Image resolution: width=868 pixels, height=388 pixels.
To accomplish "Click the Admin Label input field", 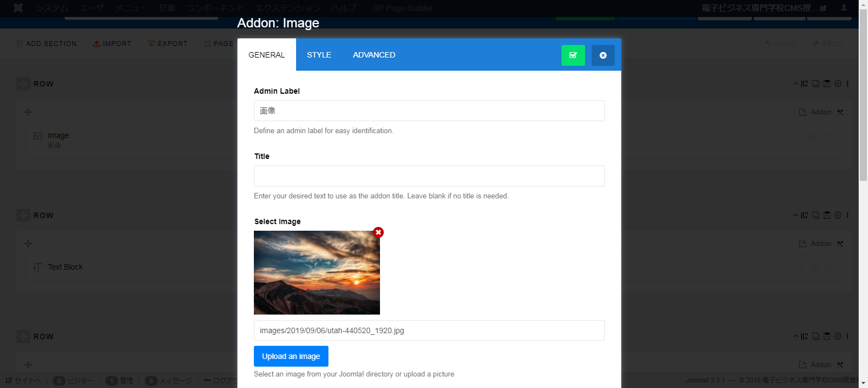I will tap(429, 111).
